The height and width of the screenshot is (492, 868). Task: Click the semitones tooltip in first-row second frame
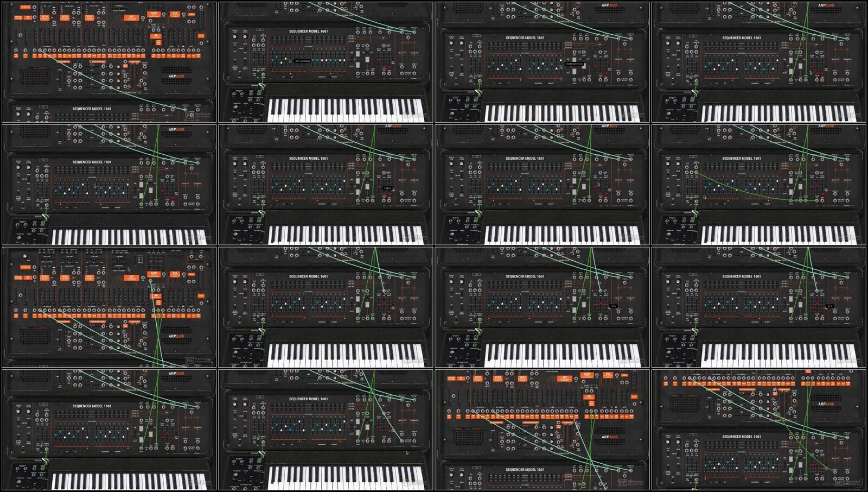pos(303,61)
